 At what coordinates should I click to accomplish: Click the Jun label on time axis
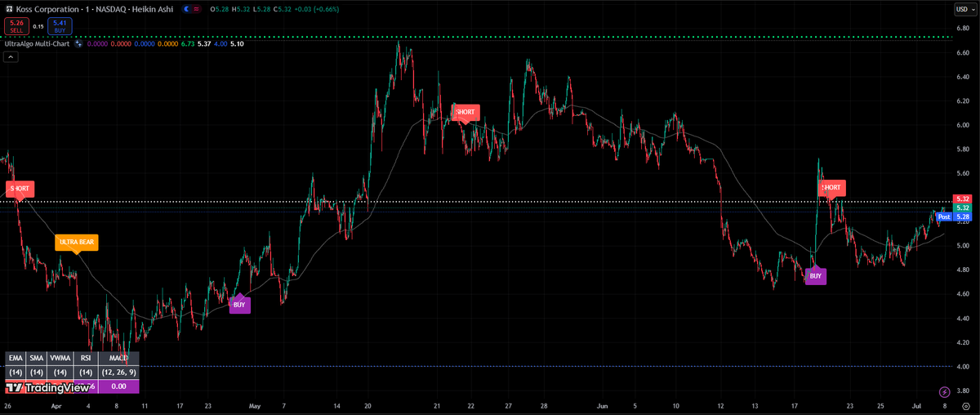coord(603,405)
